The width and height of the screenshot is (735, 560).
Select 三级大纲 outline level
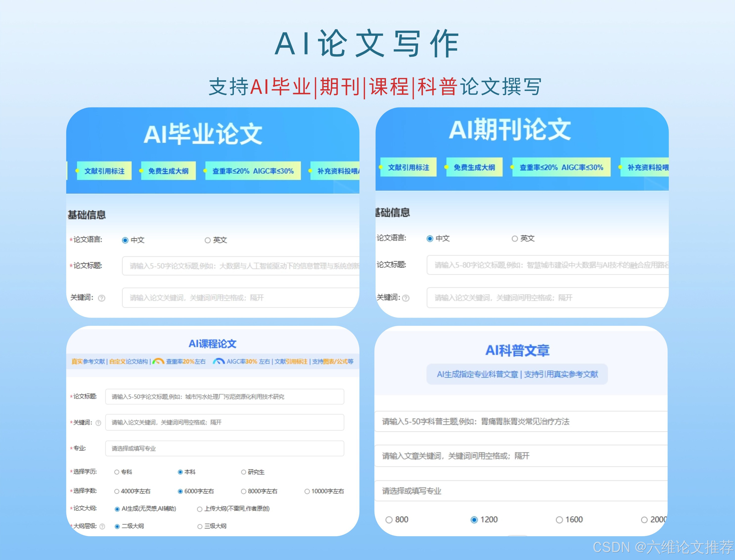[200, 526]
